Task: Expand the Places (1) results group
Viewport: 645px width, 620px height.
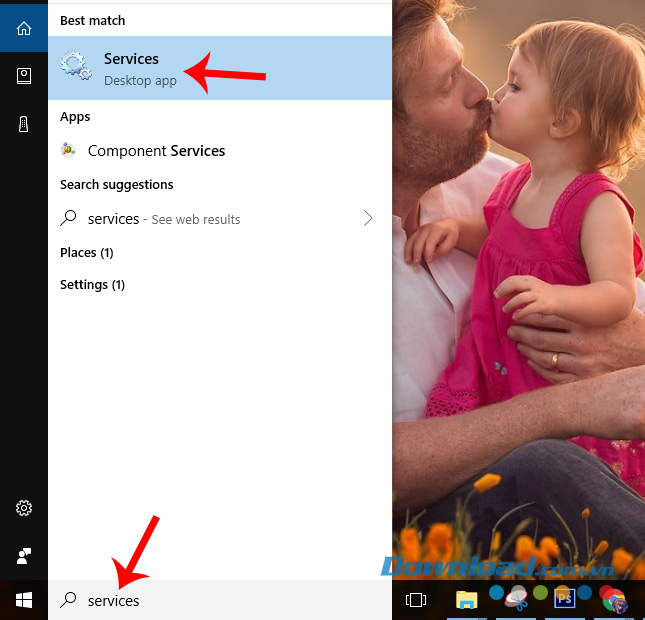Action: click(x=86, y=252)
